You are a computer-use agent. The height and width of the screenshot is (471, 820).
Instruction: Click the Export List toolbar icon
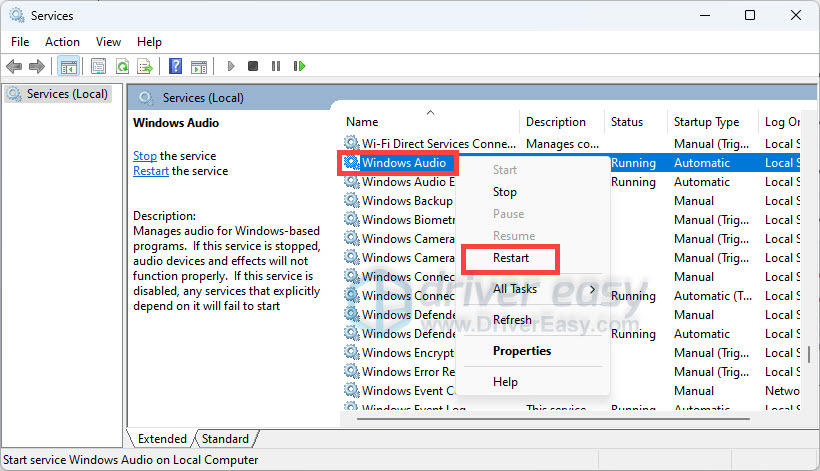145,66
